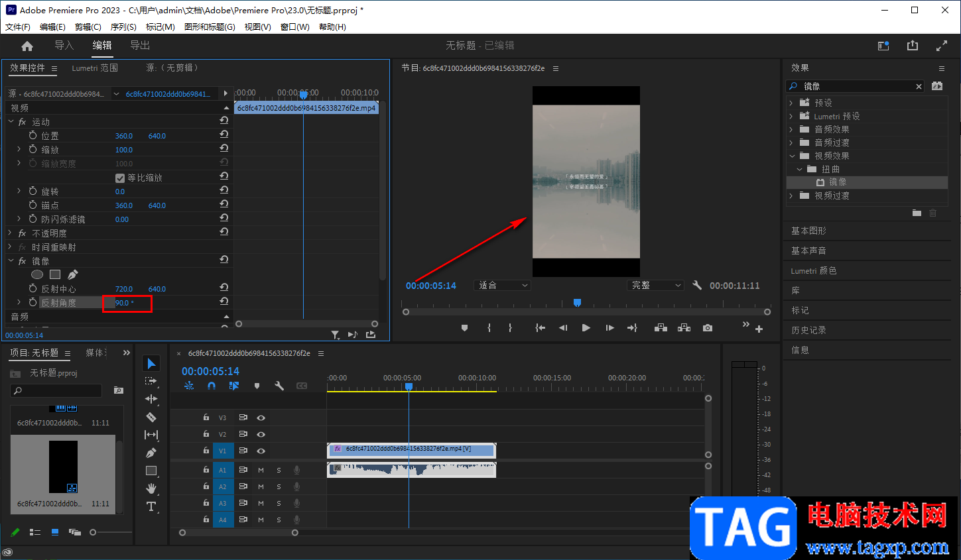Expand the 视频过渡 folder

[x=791, y=196]
